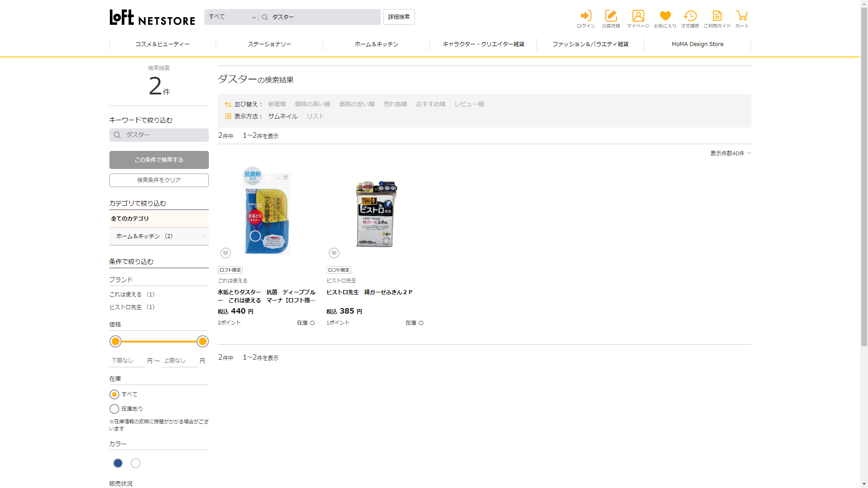Select the blue color swatch filter

point(118,463)
